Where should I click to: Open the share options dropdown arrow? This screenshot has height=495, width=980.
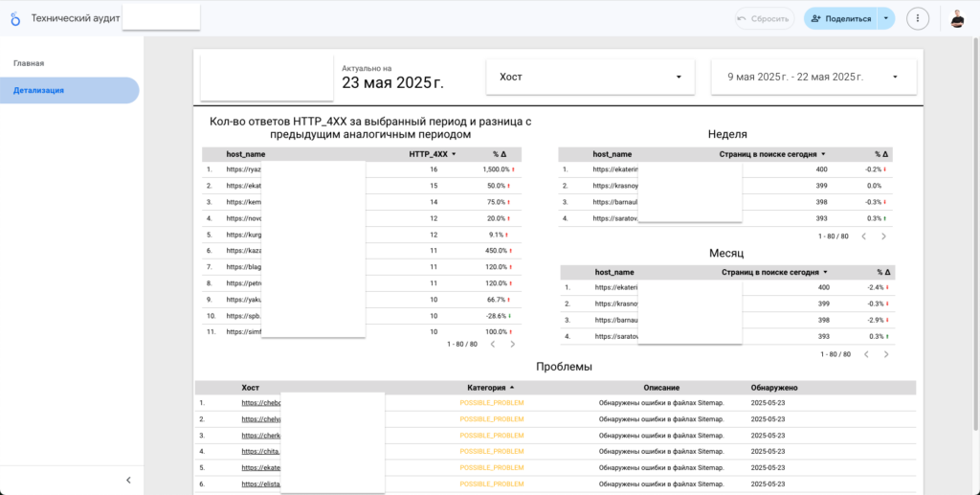point(886,19)
